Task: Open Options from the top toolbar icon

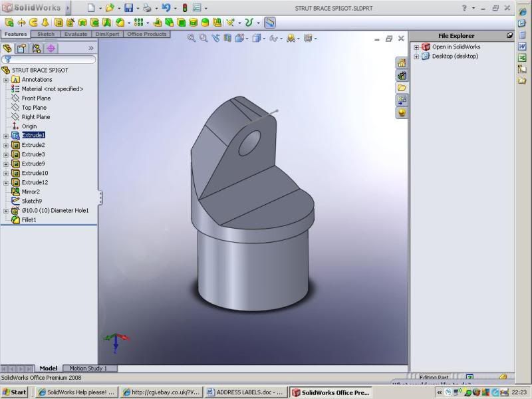Action: (x=197, y=7)
